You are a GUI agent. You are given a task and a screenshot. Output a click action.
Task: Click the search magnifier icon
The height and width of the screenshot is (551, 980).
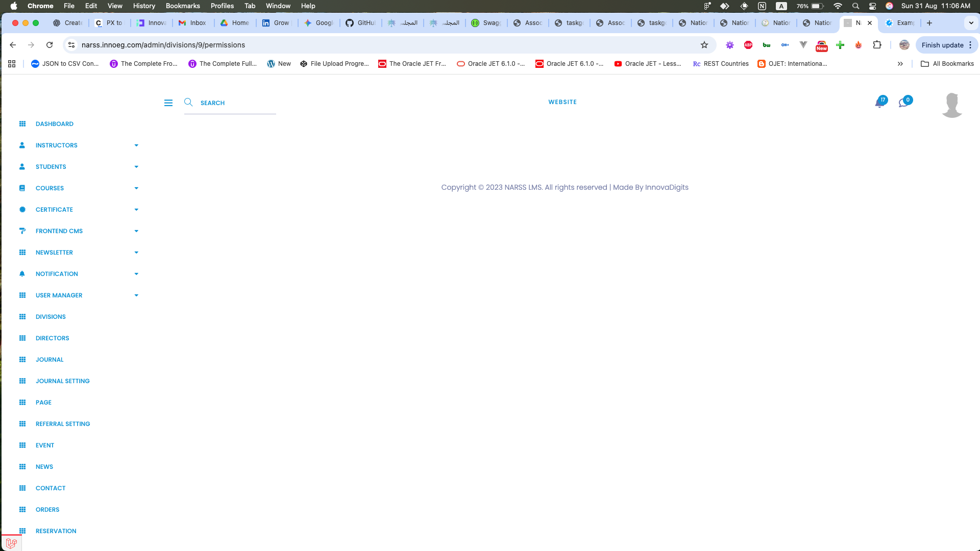point(188,103)
